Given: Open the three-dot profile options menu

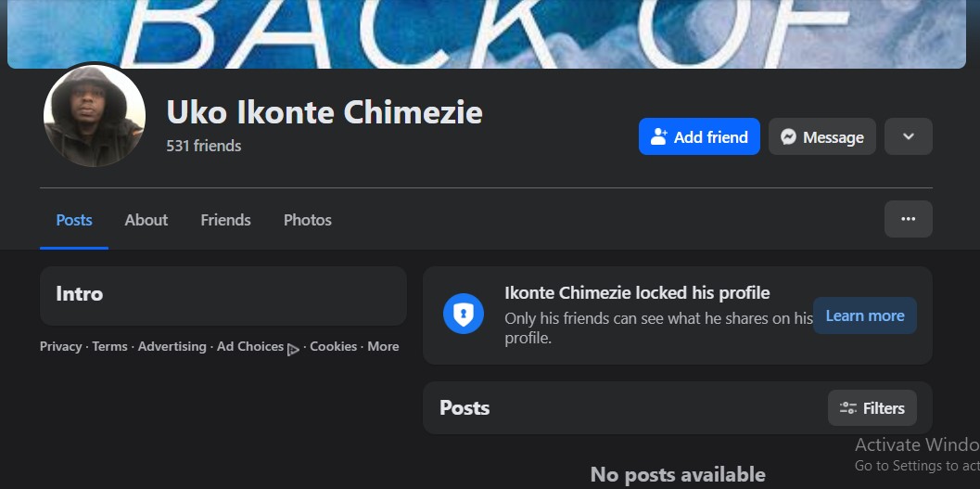Looking at the screenshot, I should tap(908, 219).
